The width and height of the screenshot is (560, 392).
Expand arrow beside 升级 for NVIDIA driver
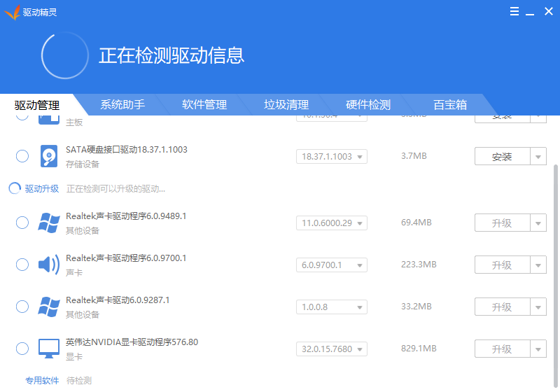[x=538, y=349]
